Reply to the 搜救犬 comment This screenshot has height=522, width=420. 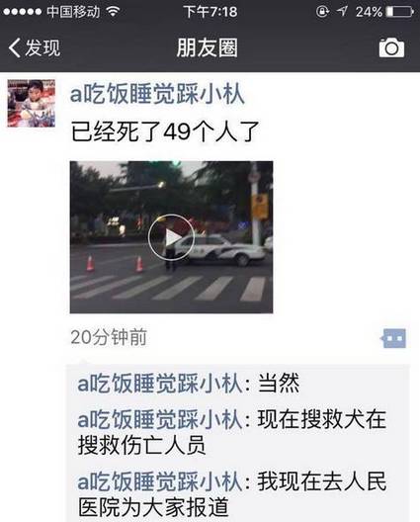coord(232,432)
